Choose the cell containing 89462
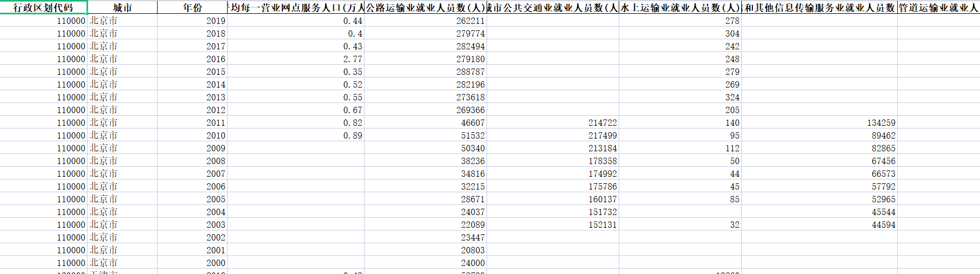 (x=820, y=135)
